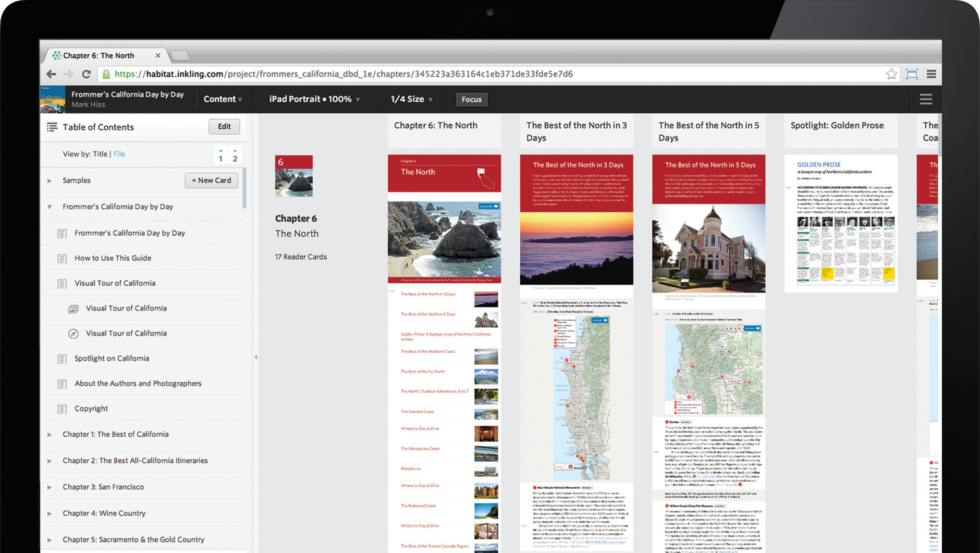Image resolution: width=980 pixels, height=553 pixels.
Task: Click the page icon beside Spotlight on California
Action: (62, 359)
